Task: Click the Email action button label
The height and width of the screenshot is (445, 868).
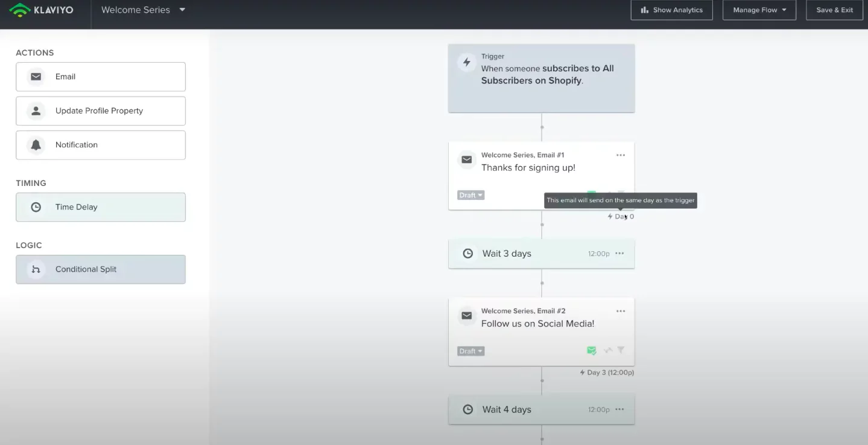Action: click(65, 77)
